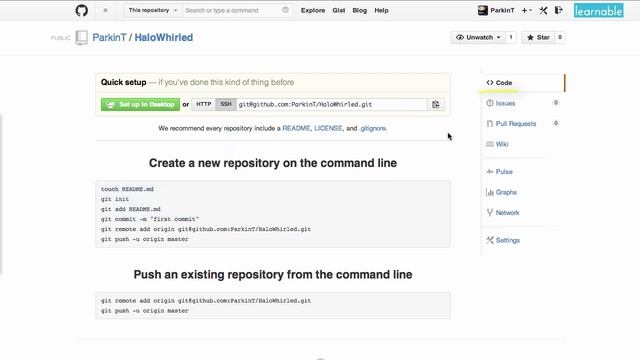Image resolution: width=640 pixels, height=360 pixels.
Task: Open the create new plus menu
Action: click(527, 11)
